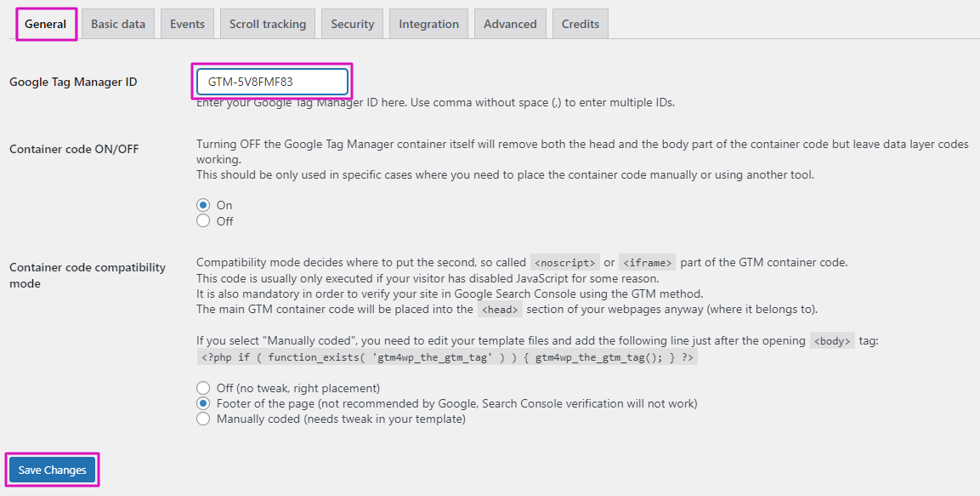Save the settings with Save Changes
This screenshot has width=980, height=496.
click(x=52, y=470)
